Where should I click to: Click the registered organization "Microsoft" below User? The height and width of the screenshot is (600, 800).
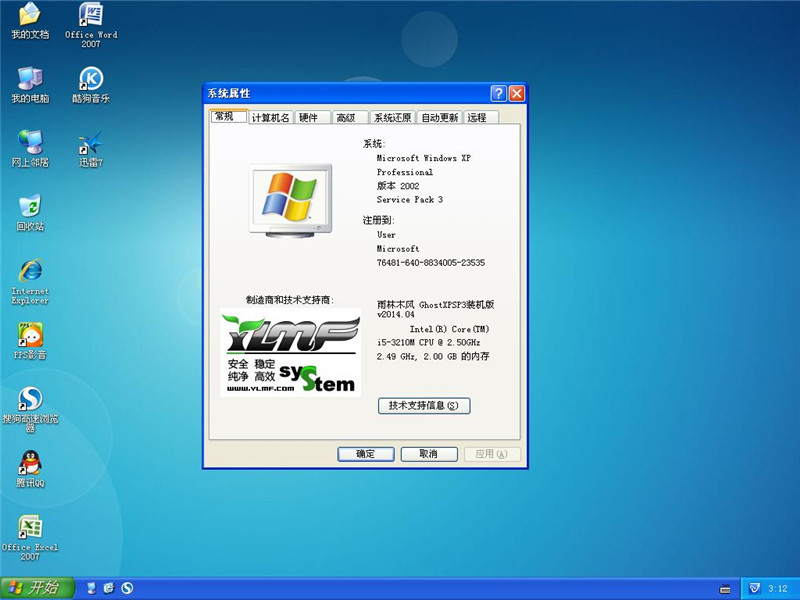[397, 248]
